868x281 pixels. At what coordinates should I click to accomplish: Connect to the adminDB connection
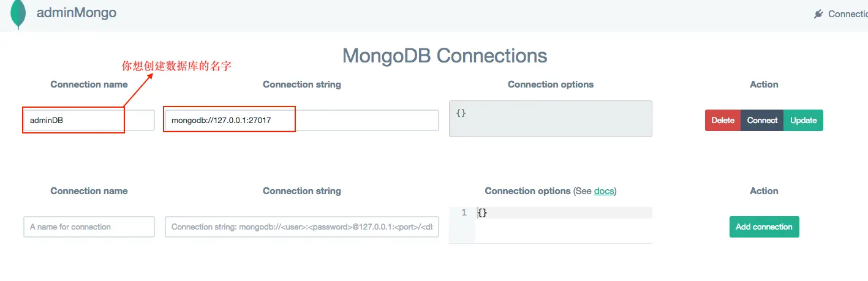tap(762, 121)
